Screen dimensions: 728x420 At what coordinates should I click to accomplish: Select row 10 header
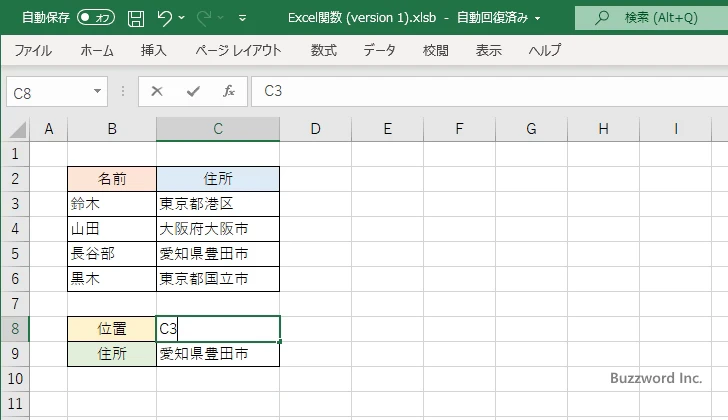(15, 379)
